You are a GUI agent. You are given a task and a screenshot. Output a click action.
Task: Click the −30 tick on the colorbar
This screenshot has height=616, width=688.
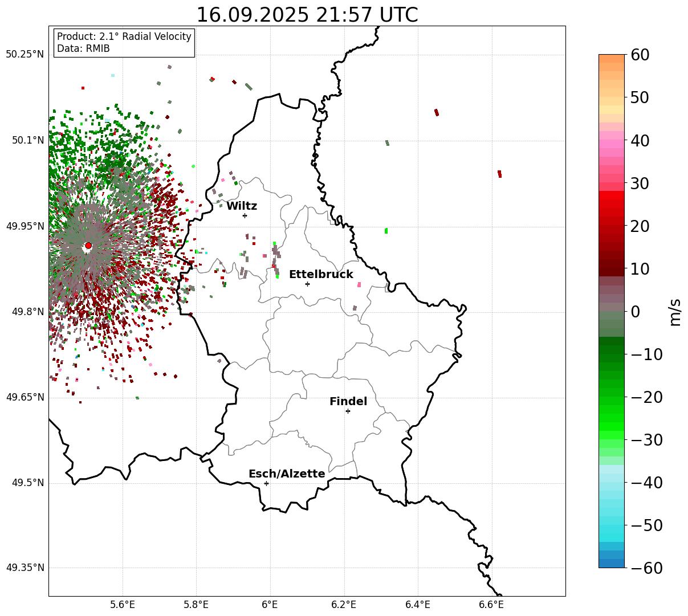[646, 439]
